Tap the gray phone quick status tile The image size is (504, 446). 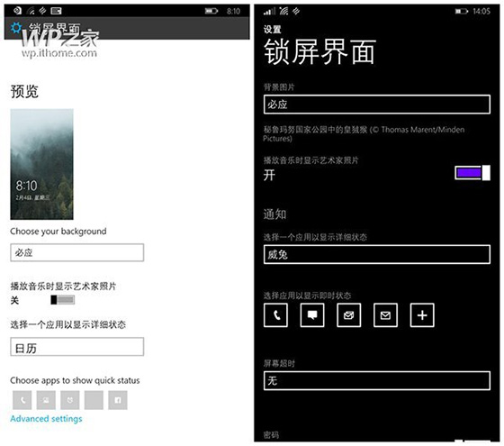pyautogui.click(x=22, y=400)
